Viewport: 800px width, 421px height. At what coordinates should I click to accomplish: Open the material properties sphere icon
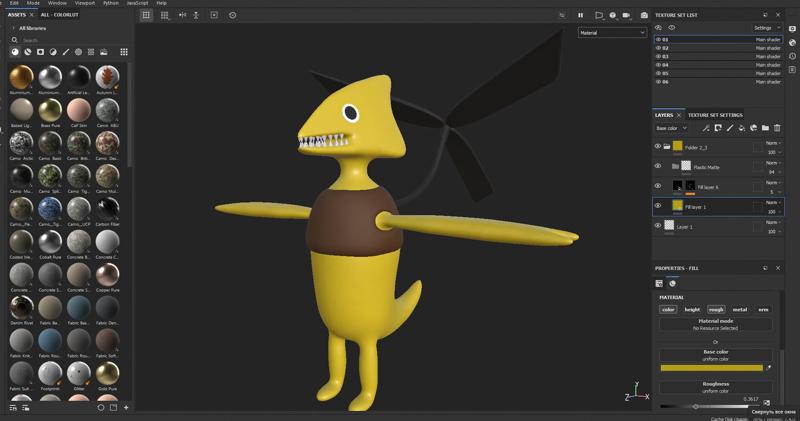coord(672,283)
